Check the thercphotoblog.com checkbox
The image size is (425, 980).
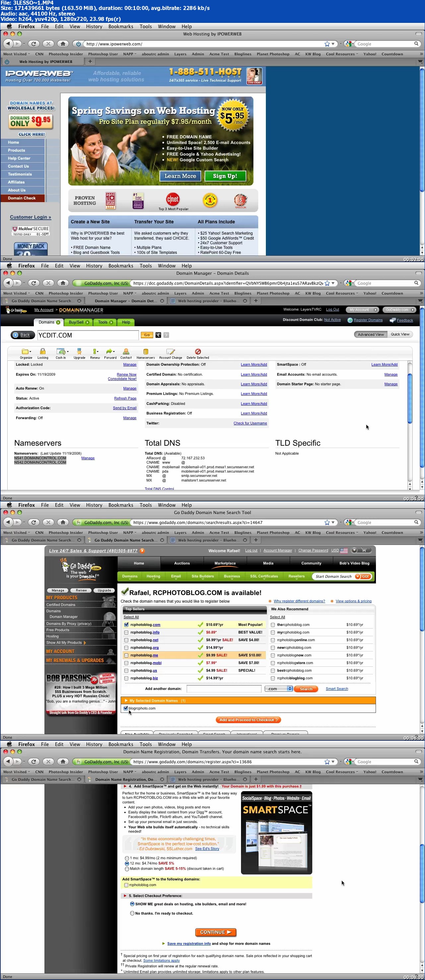273,625
